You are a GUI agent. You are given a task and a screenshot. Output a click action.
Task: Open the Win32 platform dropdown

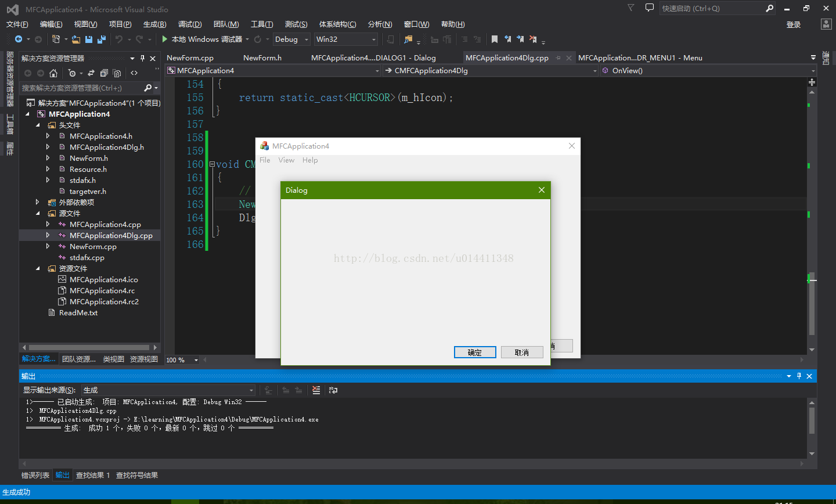(x=346, y=39)
